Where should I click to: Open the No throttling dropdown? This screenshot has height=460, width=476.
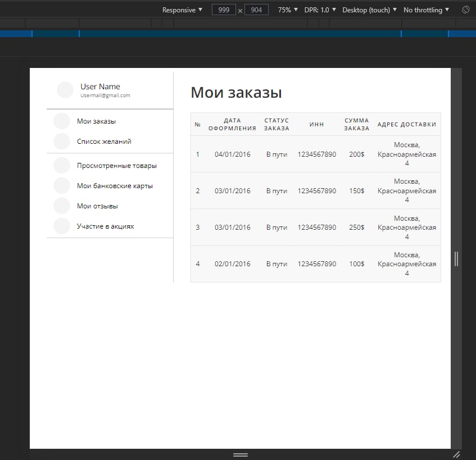[x=426, y=10]
